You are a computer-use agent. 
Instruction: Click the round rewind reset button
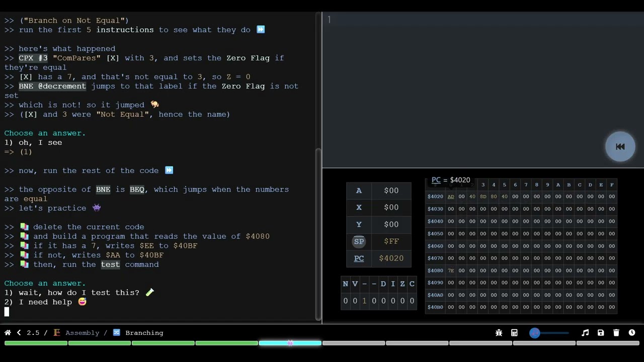pyautogui.click(x=620, y=147)
